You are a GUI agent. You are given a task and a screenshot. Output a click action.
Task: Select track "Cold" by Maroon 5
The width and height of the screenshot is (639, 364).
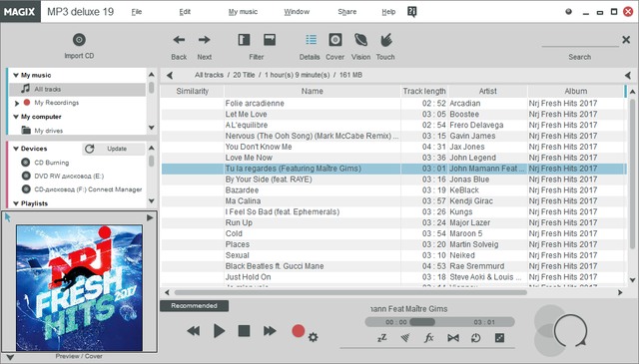[x=234, y=233]
